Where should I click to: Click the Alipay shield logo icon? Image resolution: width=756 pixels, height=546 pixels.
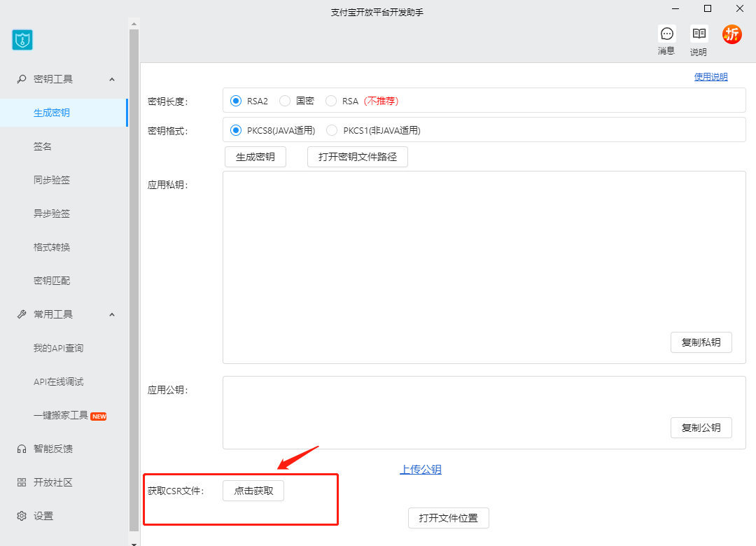tap(22, 40)
